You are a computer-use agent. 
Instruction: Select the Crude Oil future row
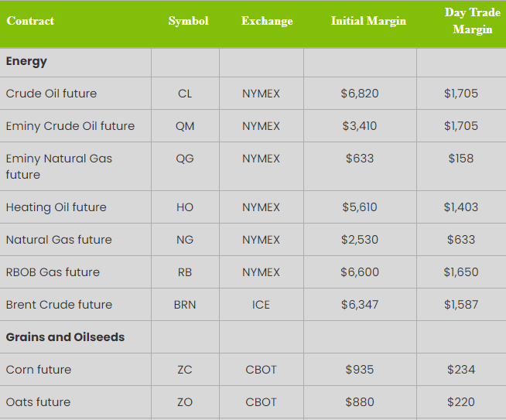(253, 94)
